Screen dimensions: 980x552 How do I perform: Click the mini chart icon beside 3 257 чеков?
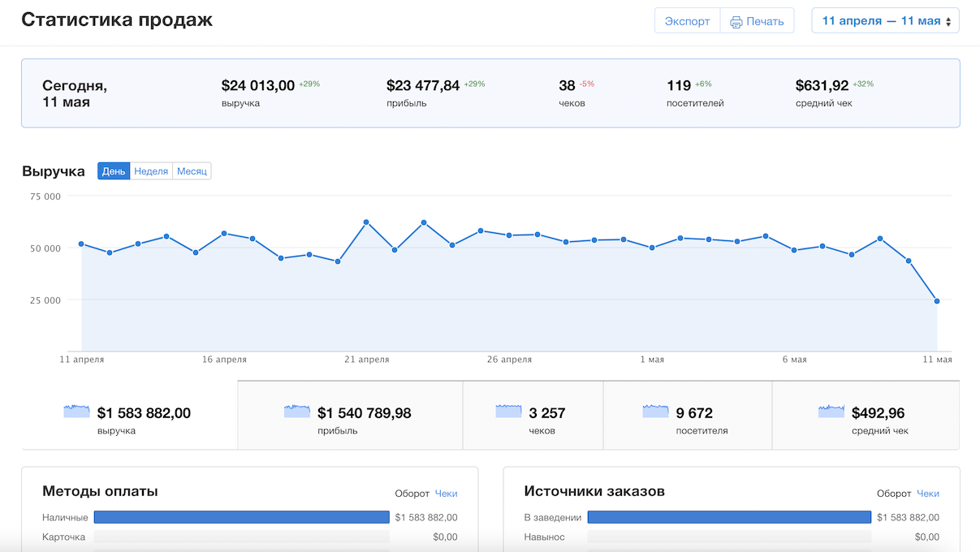(x=508, y=412)
